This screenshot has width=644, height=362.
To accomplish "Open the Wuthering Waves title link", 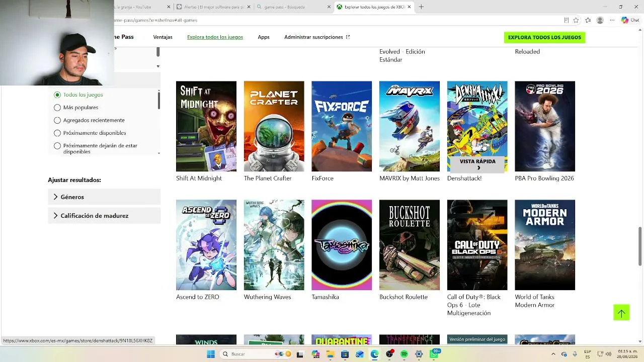I will point(268,297).
